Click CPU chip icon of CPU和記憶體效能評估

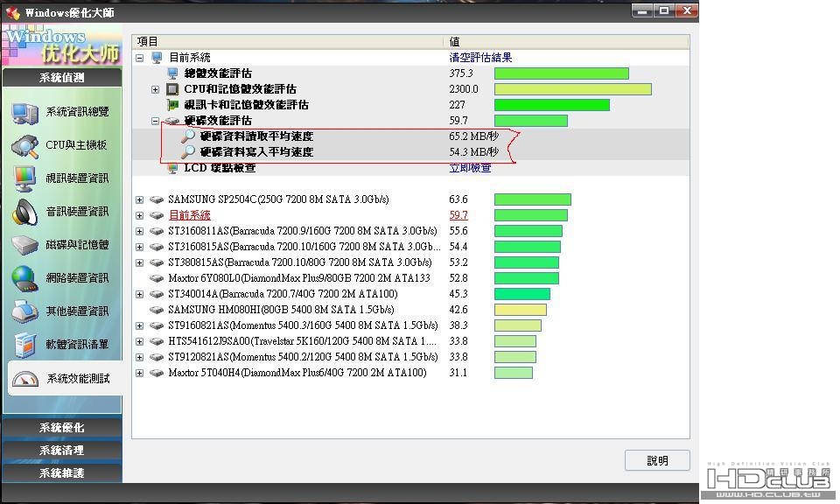click(x=172, y=89)
